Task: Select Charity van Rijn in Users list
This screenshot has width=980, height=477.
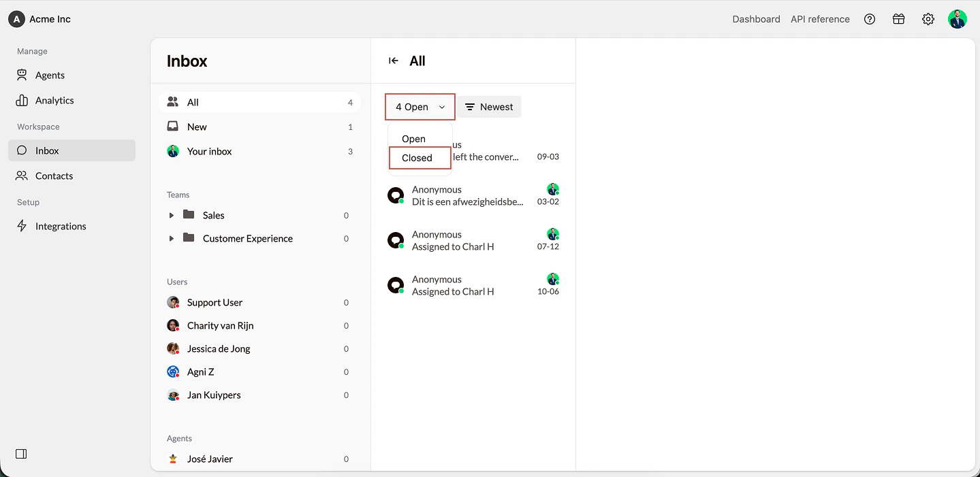Action: tap(260, 325)
